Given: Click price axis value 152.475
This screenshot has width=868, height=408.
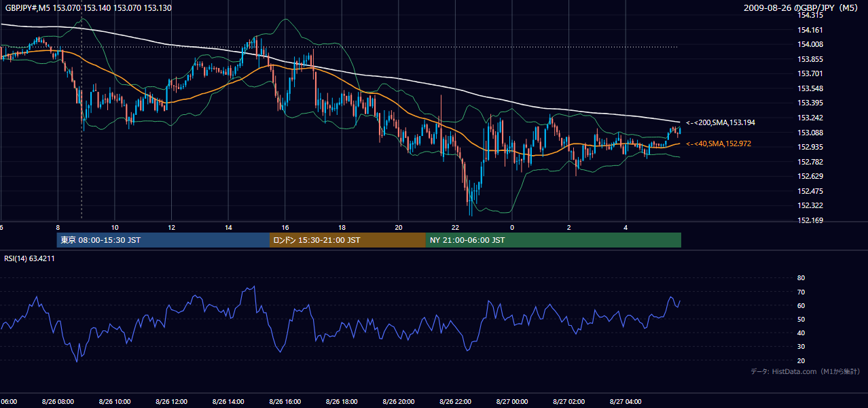Looking at the screenshot, I should pos(810,191).
